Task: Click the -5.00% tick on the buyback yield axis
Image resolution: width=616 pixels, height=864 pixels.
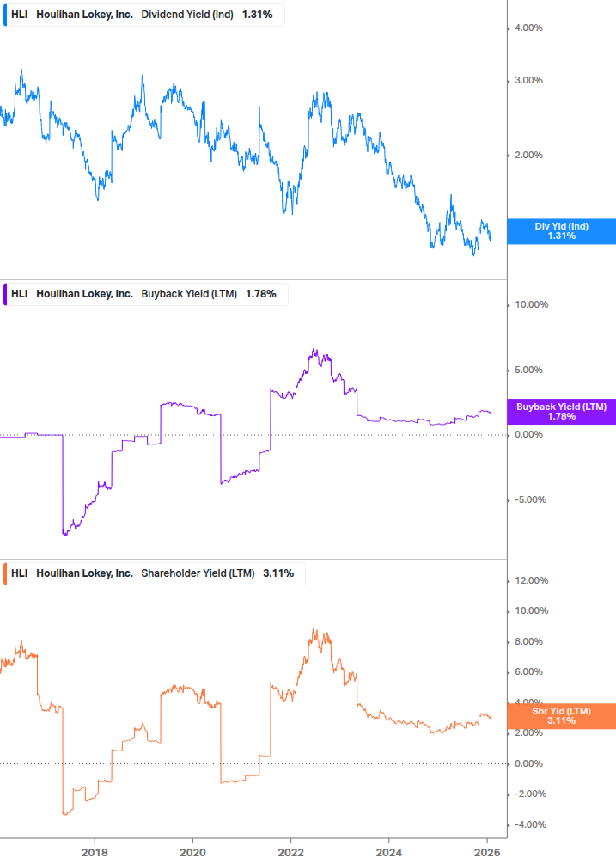Action: pyautogui.click(x=531, y=499)
